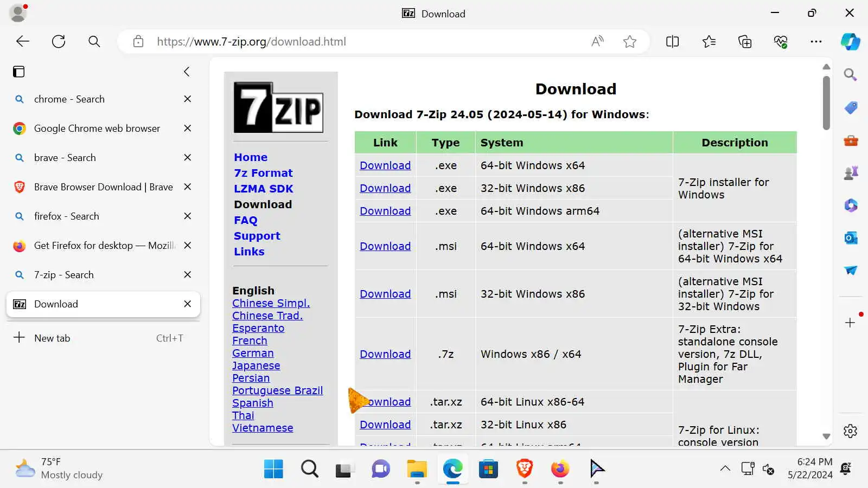Switch language to German
Screen dimensions: 868x488
pyautogui.click(x=253, y=353)
